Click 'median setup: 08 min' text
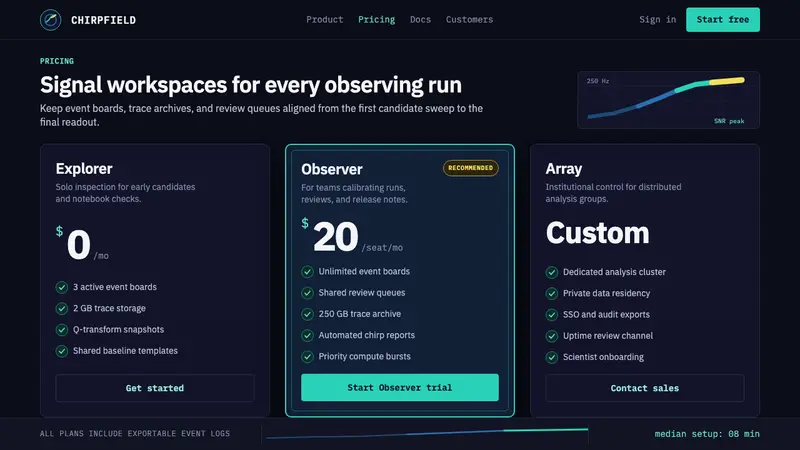The image size is (800, 450). 707,434
